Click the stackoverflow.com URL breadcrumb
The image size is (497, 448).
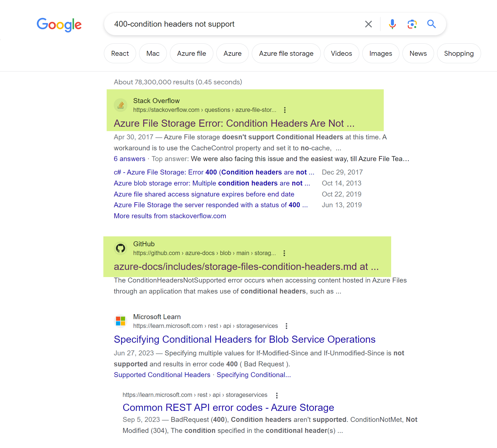click(205, 110)
